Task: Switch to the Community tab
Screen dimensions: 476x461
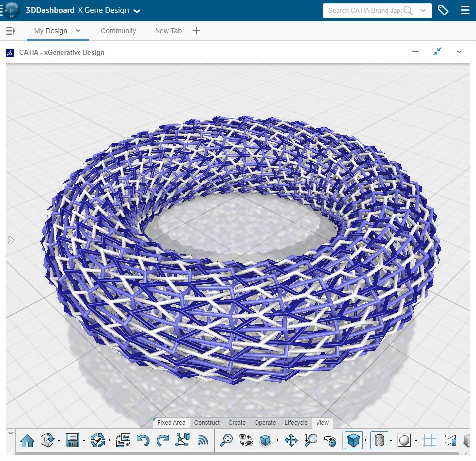Action: [x=118, y=31]
